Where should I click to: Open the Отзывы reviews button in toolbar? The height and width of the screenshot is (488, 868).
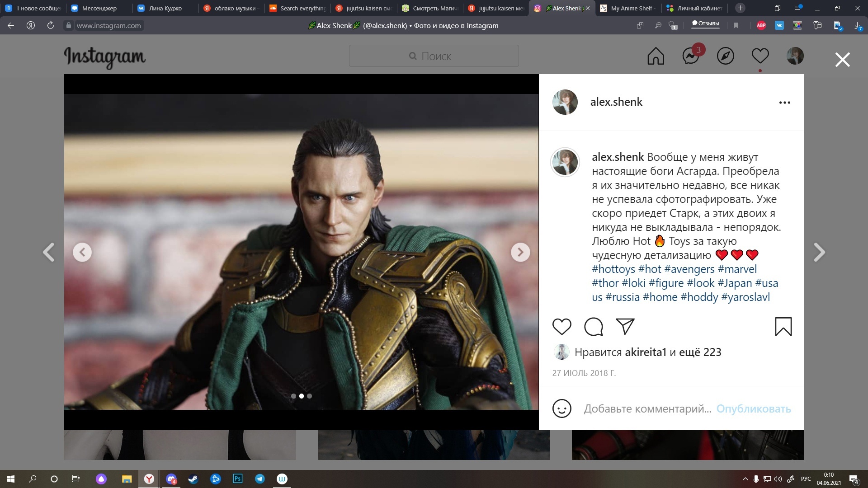pyautogui.click(x=706, y=24)
